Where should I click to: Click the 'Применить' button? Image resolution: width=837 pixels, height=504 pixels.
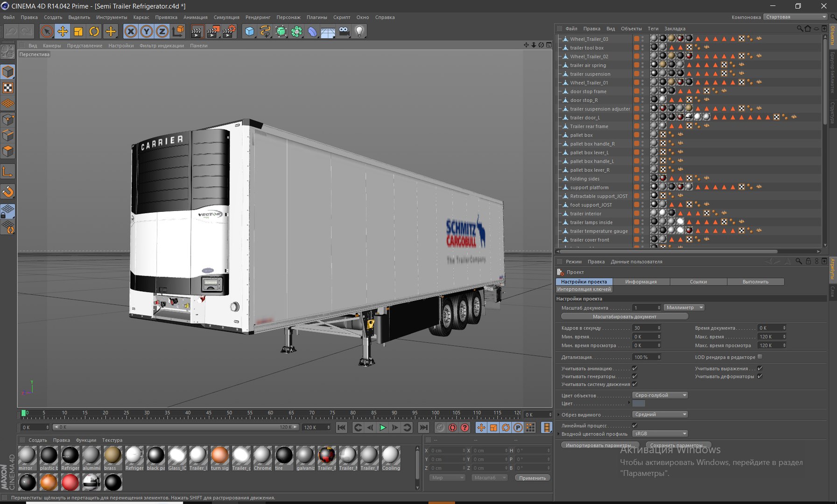533,478
